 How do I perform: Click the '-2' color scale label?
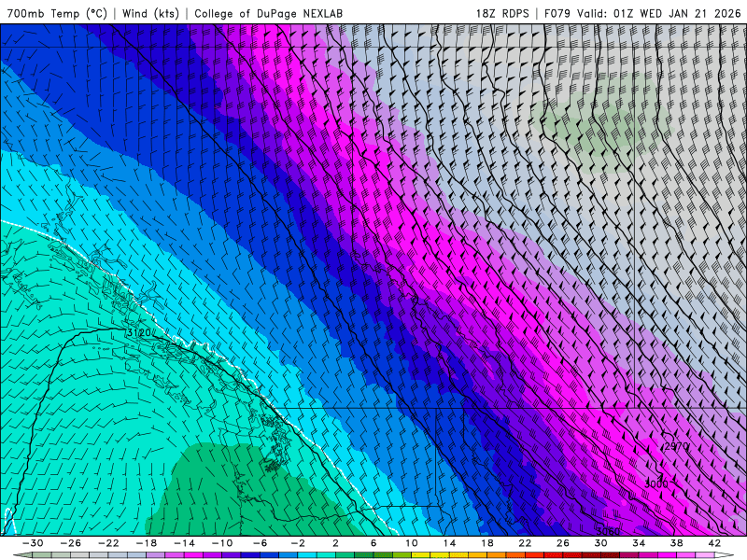point(298,543)
